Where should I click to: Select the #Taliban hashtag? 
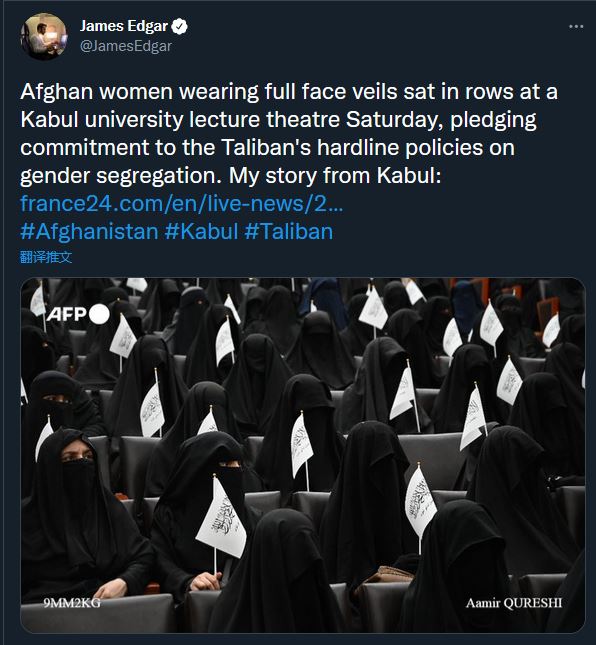(x=288, y=232)
